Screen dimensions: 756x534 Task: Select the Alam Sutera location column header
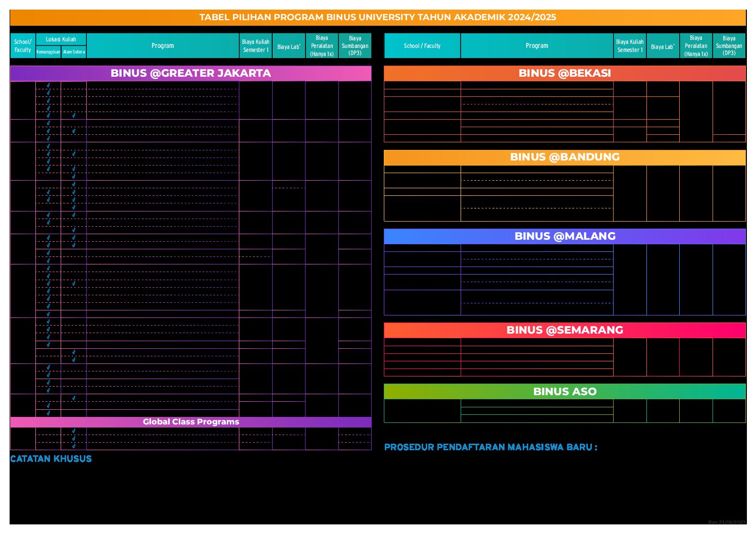74,52
